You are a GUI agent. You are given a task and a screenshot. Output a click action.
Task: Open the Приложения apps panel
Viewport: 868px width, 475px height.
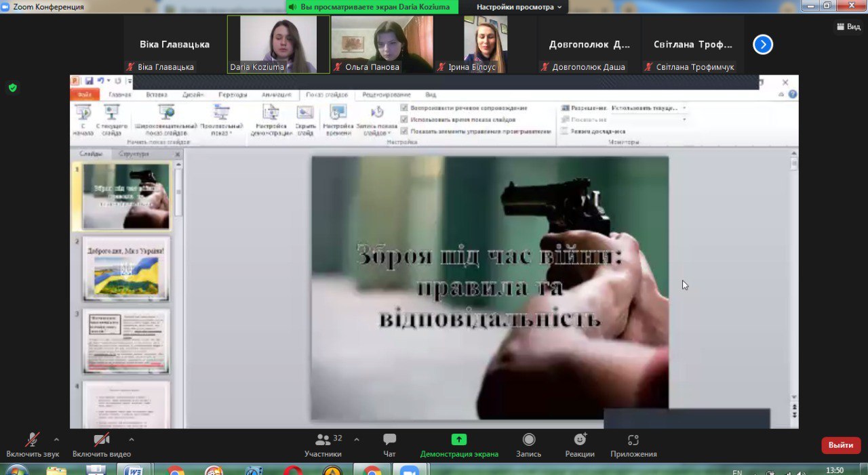(633, 440)
